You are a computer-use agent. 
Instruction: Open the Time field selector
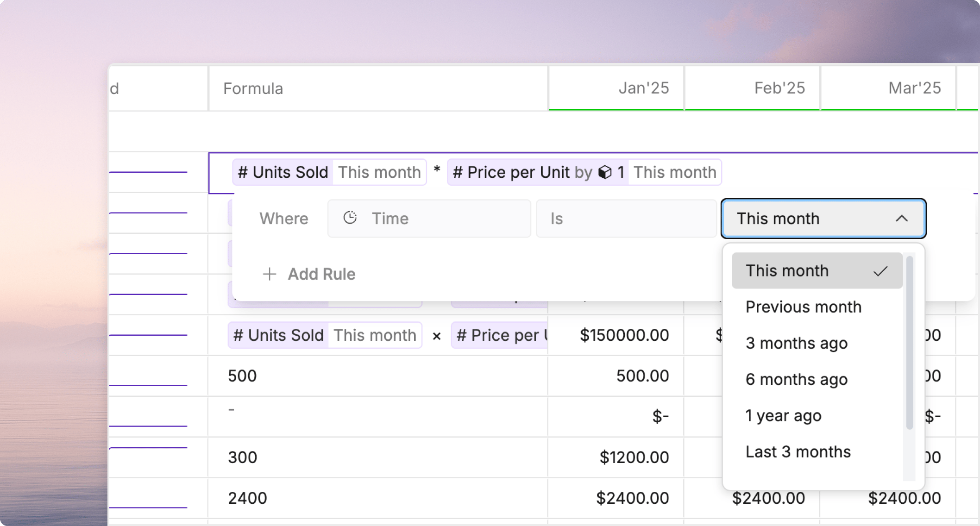(429, 219)
